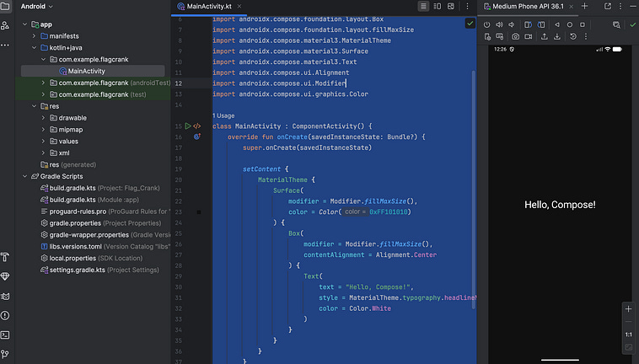Click the related-files gutter icon on line 15
This screenshot has height=364, width=639.
coord(196,126)
